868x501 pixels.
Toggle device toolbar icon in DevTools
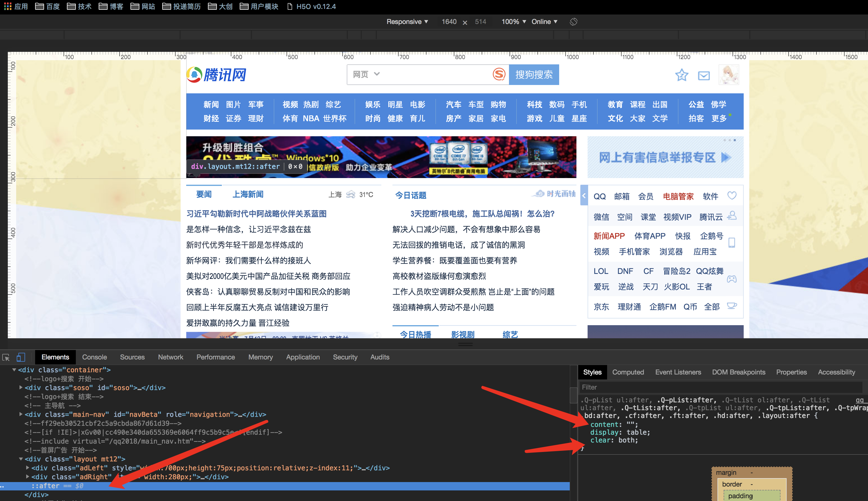pos(21,357)
